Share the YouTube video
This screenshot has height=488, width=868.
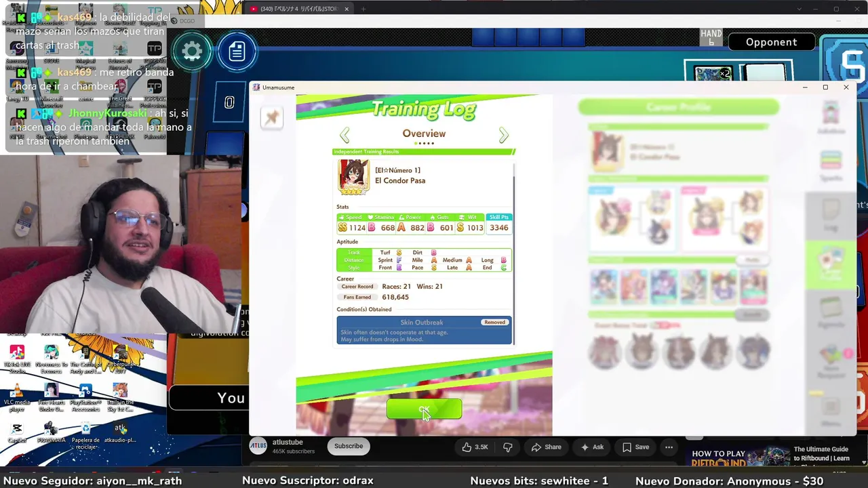point(547,447)
